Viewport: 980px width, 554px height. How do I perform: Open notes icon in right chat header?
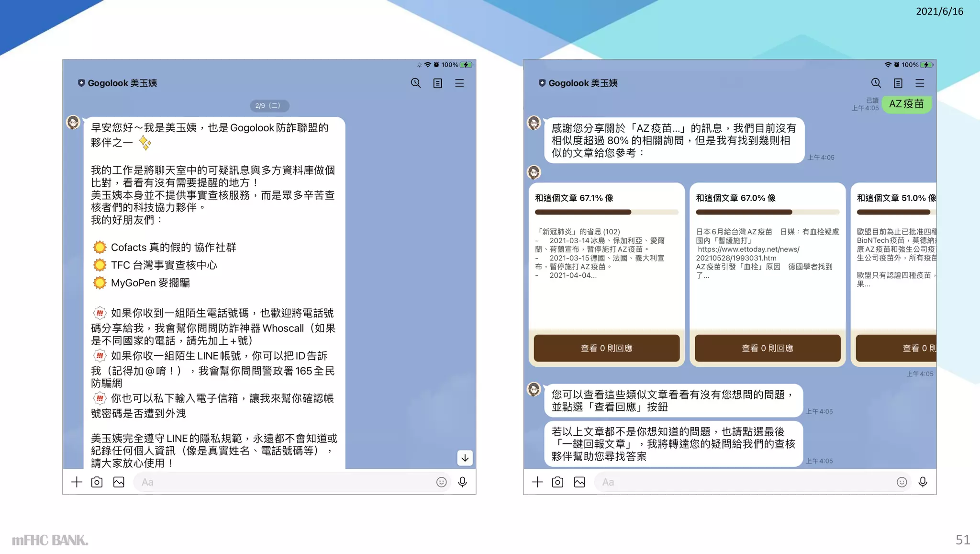coord(898,83)
